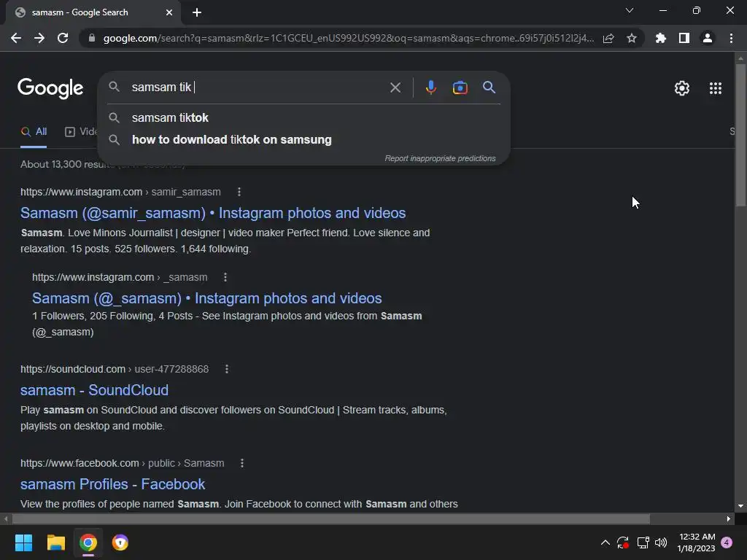Image resolution: width=747 pixels, height=560 pixels.
Task: Open Chrome three-dot menu
Action: [731, 38]
